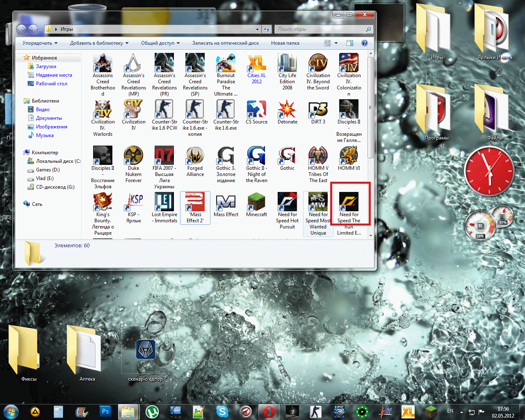Select the CS Source shortcut
This screenshot has width=525, height=420.
pyautogui.click(x=256, y=112)
